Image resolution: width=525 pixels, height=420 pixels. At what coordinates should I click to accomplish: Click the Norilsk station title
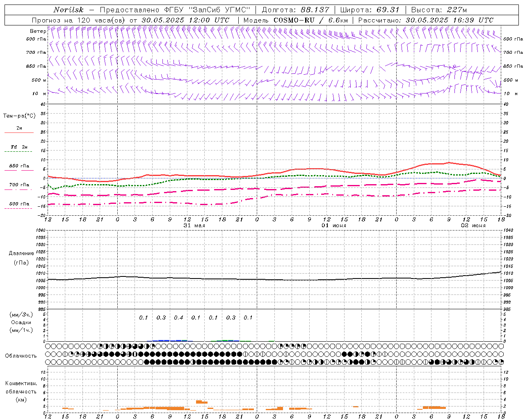coord(68,10)
